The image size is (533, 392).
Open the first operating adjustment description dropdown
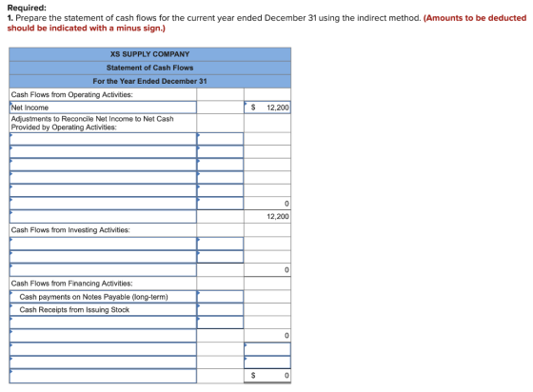point(103,139)
